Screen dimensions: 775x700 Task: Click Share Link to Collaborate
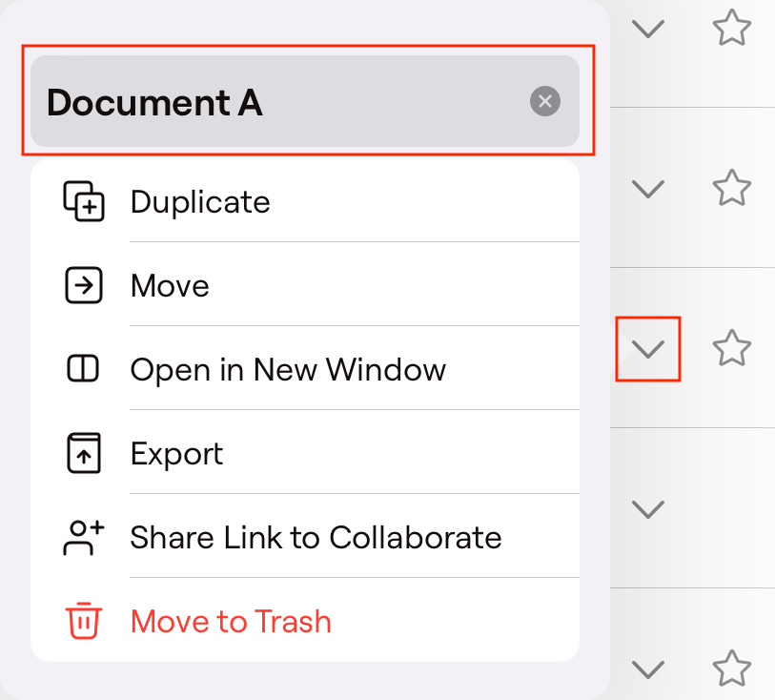[316, 537]
